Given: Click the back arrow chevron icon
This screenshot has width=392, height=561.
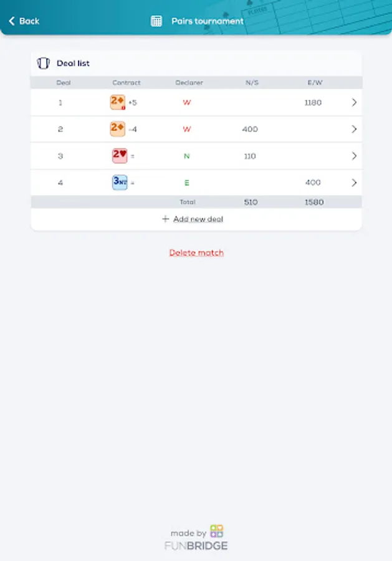Looking at the screenshot, I should coord(11,21).
